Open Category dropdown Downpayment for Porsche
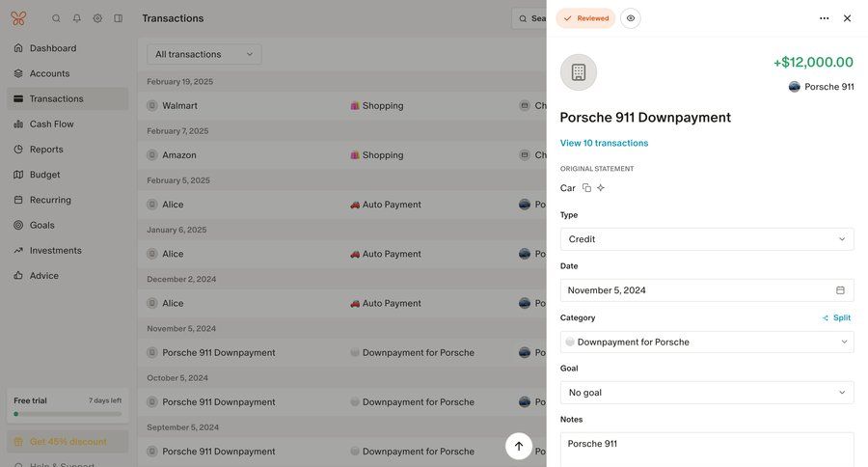The image size is (868, 467). [x=707, y=342]
